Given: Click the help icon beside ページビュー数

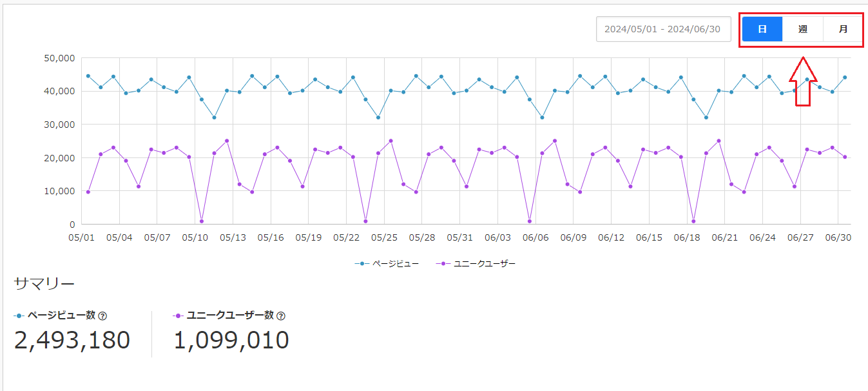Looking at the screenshot, I should coord(102,316).
